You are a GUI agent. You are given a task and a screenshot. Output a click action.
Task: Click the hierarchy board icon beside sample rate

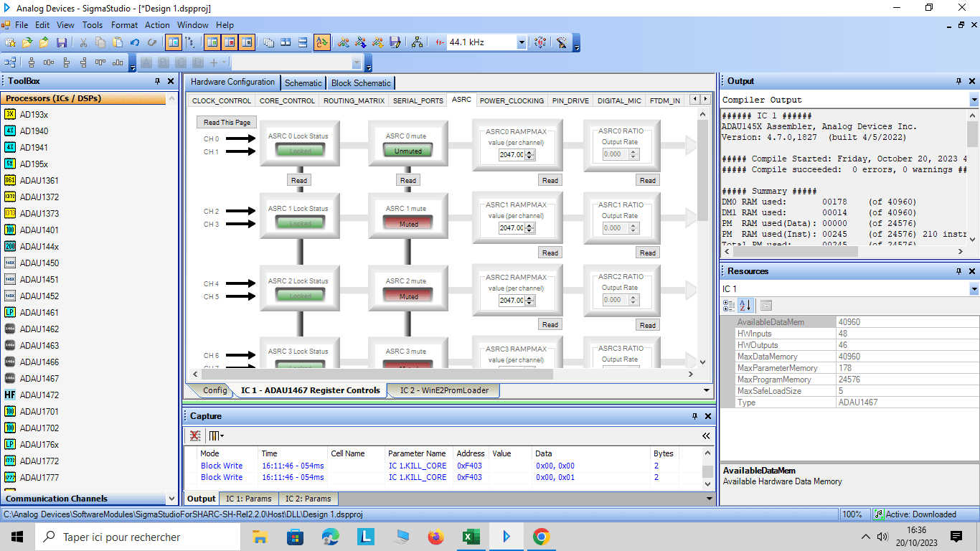[x=417, y=42]
